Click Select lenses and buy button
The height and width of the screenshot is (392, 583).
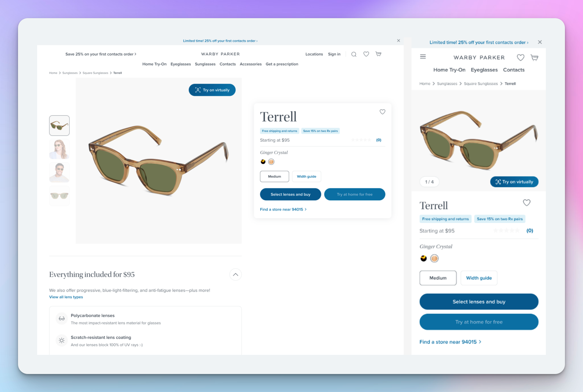coord(290,194)
